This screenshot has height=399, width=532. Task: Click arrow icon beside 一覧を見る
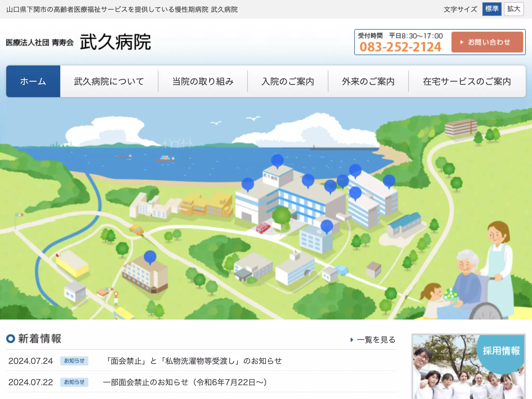click(x=352, y=340)
